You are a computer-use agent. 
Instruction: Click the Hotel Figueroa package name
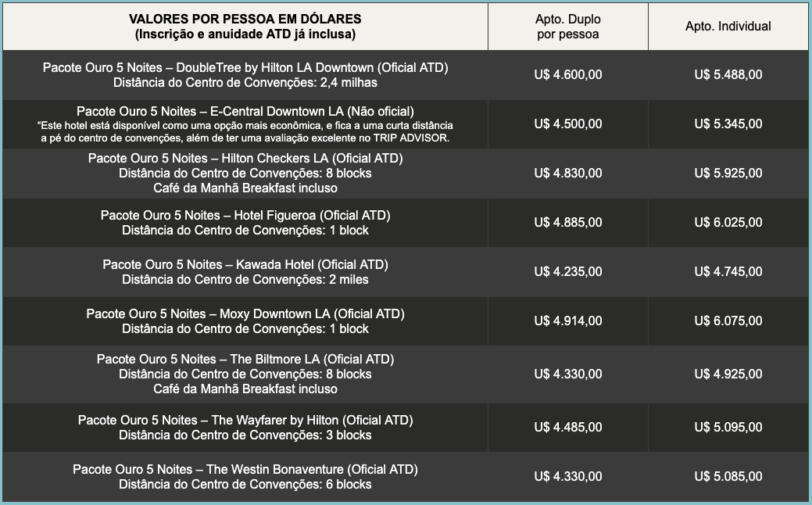tap(245, 216)
